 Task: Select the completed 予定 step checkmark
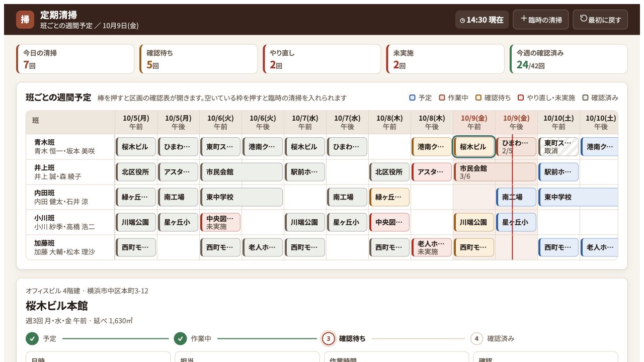[x=32, y=338]
